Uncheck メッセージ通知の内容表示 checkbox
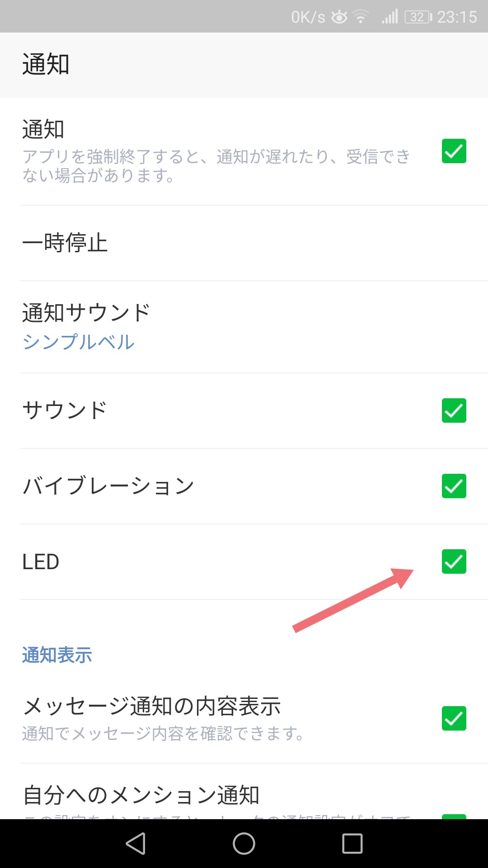488x868 pixels. tap(454, 718)
